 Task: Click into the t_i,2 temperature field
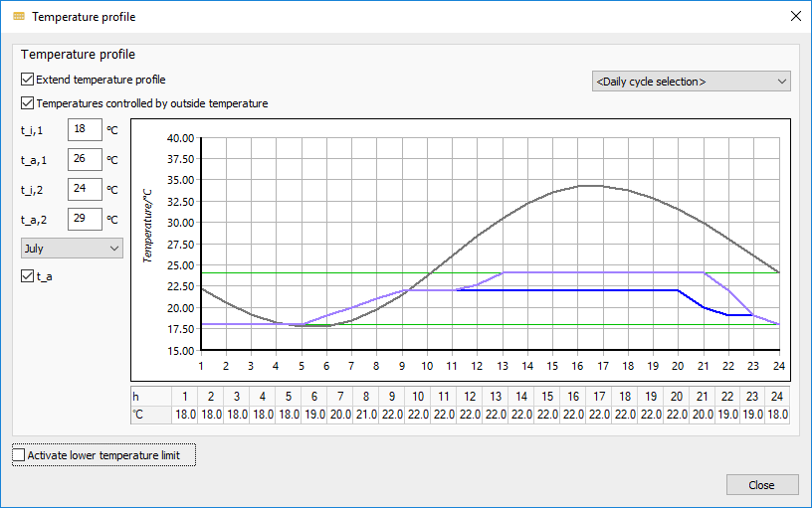pos(85,189)
